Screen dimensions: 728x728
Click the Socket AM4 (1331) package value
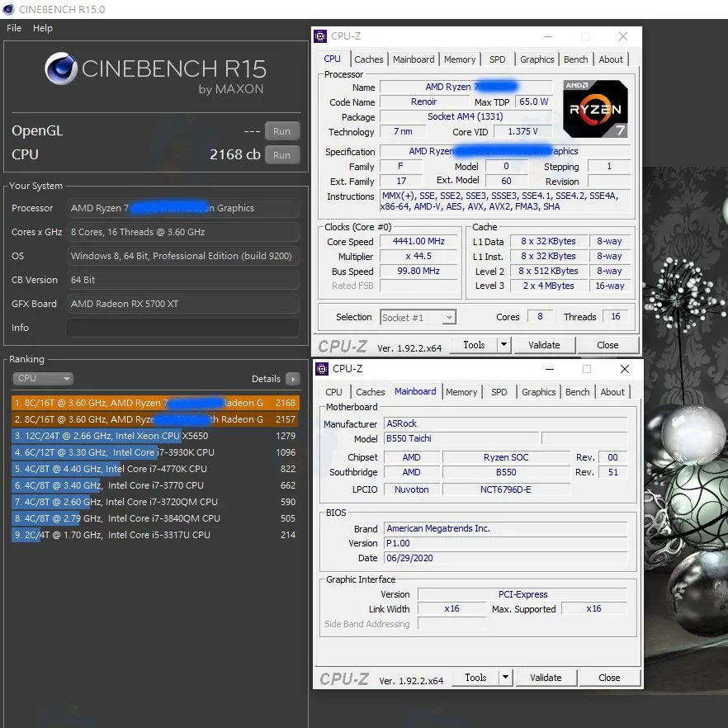click(x=466, y=116)
